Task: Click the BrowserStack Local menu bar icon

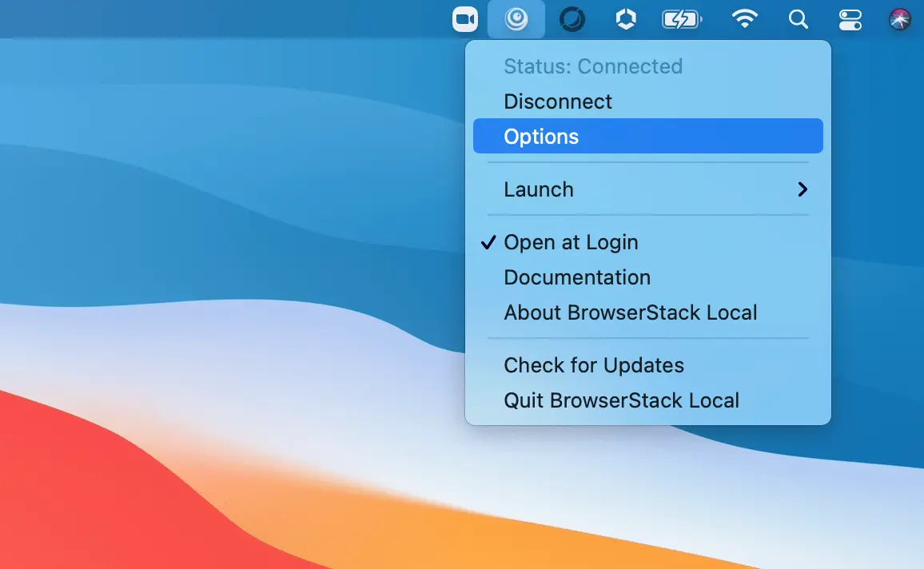Action: [516, 19]
